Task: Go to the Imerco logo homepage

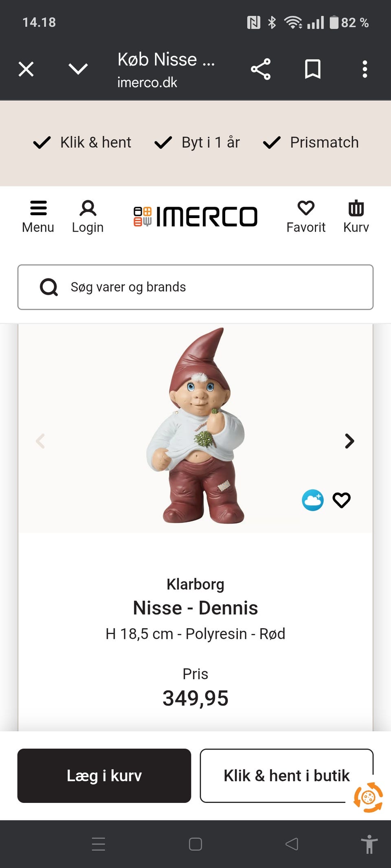Action: (195, 216)
